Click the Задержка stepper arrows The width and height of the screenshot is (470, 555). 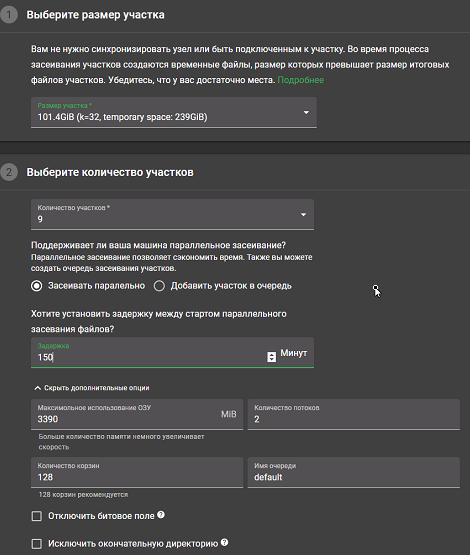271,357
